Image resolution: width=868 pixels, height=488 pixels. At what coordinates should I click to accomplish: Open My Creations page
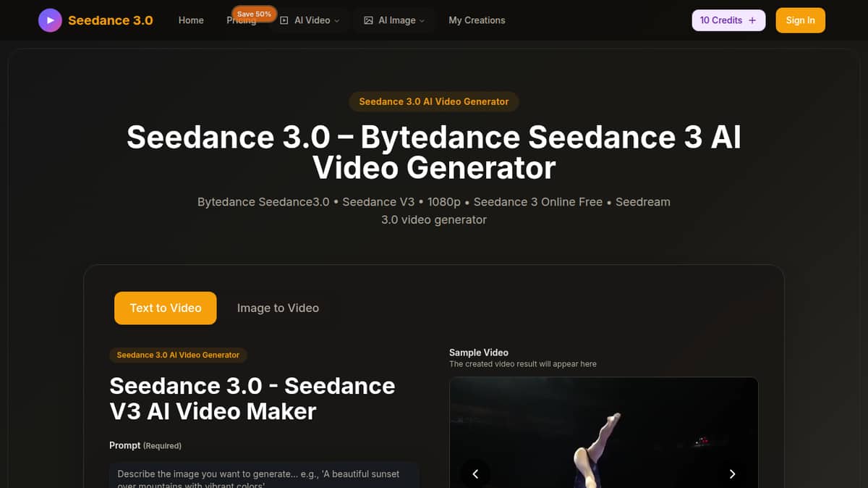tap(477, 20)
